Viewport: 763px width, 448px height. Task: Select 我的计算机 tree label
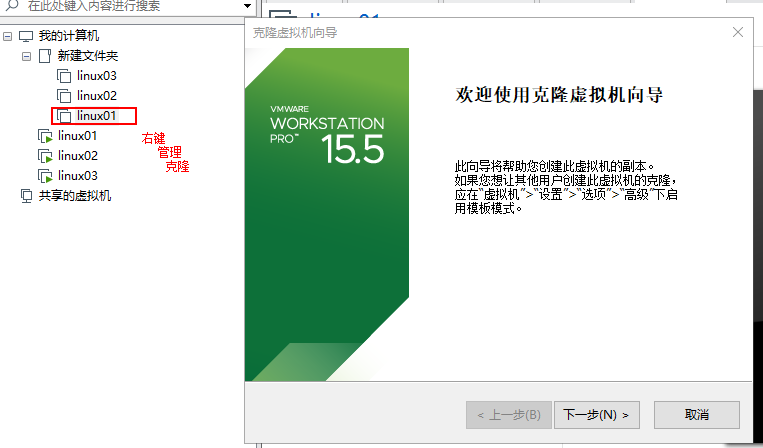(69, 36)
